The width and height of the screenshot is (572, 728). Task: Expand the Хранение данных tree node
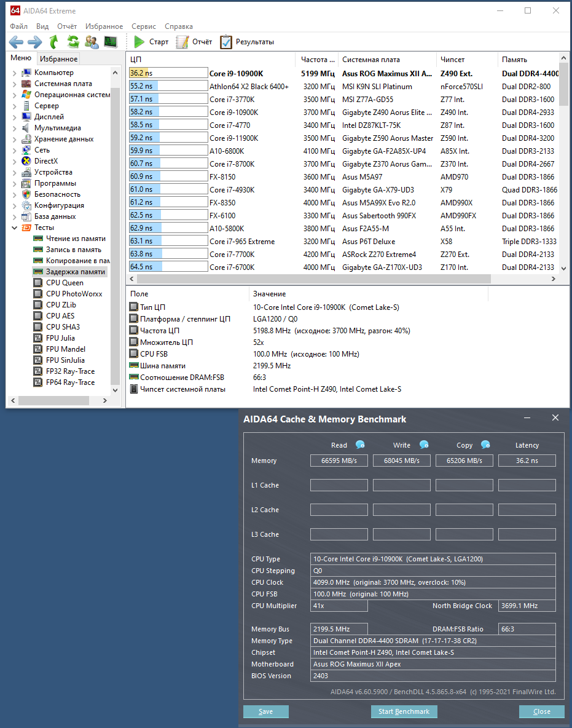pyautogui.click(x=14, y=140)
